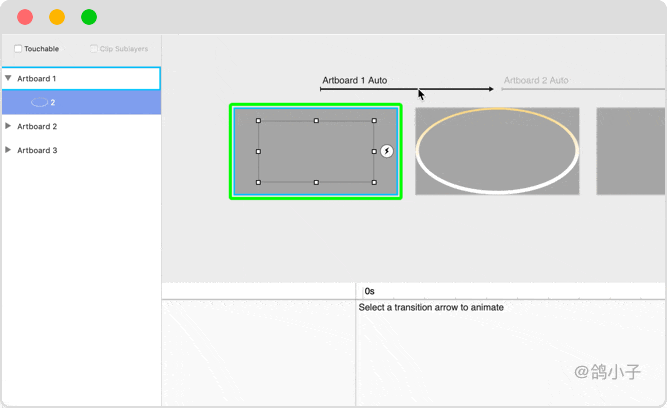Click the bottom-center selection handle
Screen dimensions: 667x408
316,183
